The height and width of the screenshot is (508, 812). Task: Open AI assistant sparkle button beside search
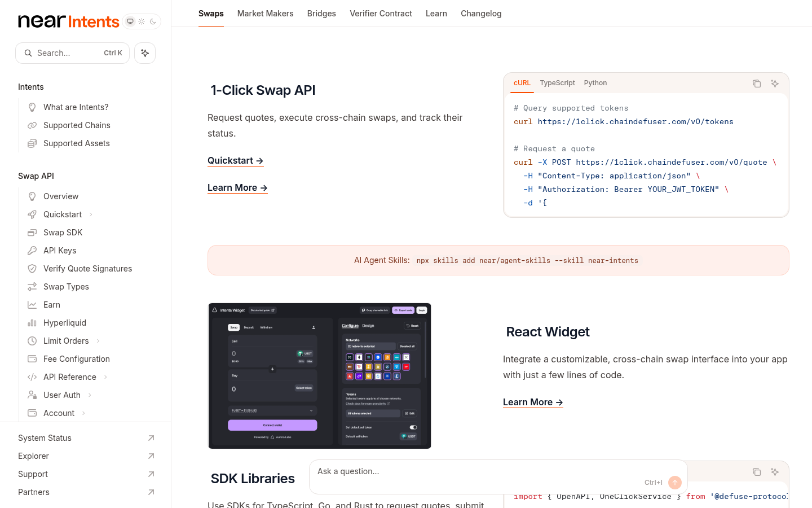tap(145, 53)
